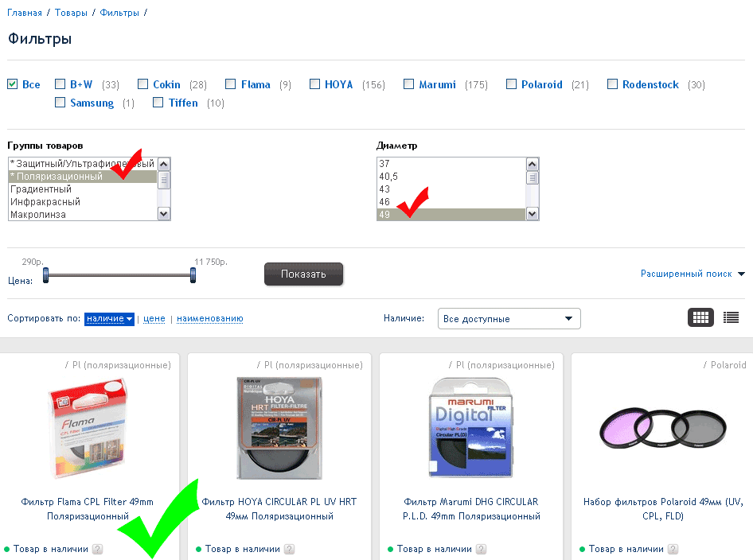Check the Tiffen brand checkbox
This screenshot has width=753, height=560.
pos(158,102)
